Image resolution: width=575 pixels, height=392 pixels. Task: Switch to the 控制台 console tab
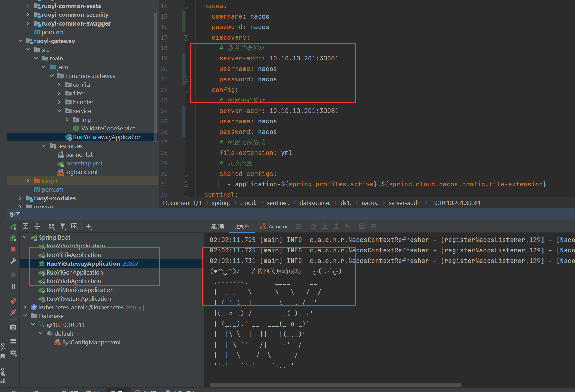tap(242, 227)
